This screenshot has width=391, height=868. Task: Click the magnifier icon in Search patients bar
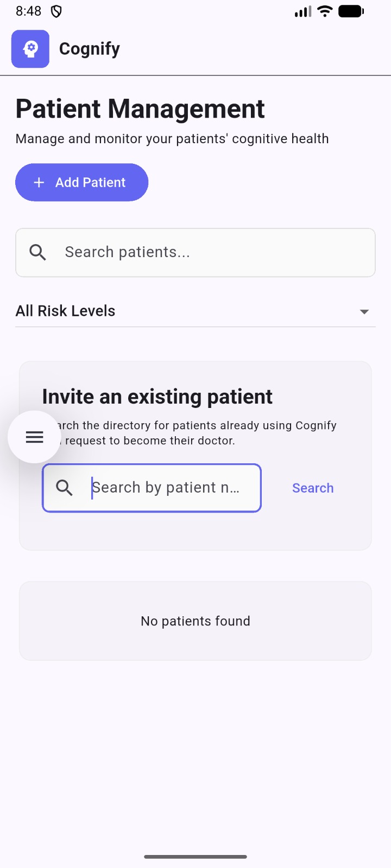(37, 252)
